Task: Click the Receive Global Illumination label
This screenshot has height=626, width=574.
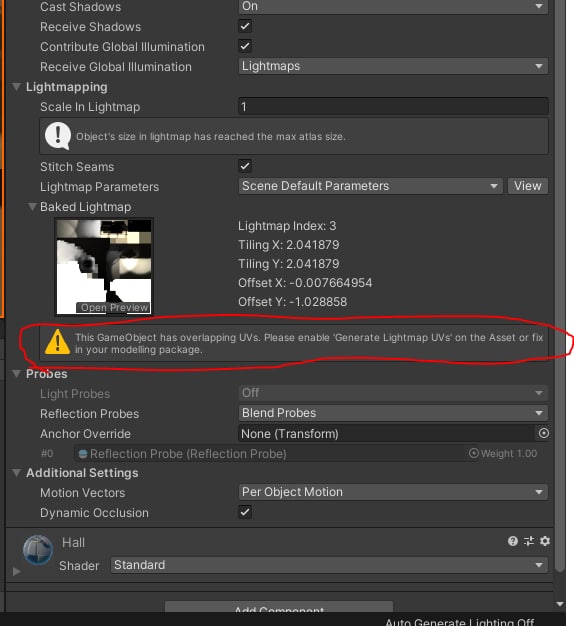Action: pos(116,67)
